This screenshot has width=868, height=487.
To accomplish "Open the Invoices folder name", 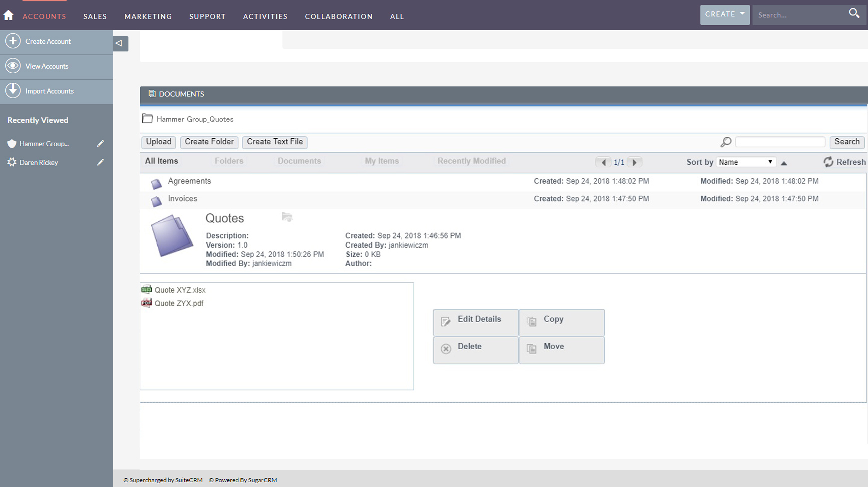I will pyautogui.click(x=182, y=198).
